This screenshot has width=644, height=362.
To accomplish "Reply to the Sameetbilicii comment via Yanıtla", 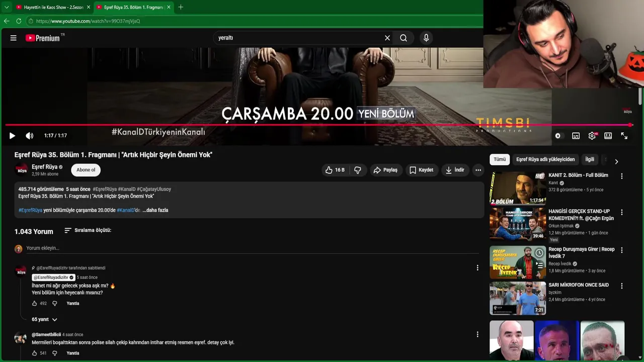I will click(73, 353).
